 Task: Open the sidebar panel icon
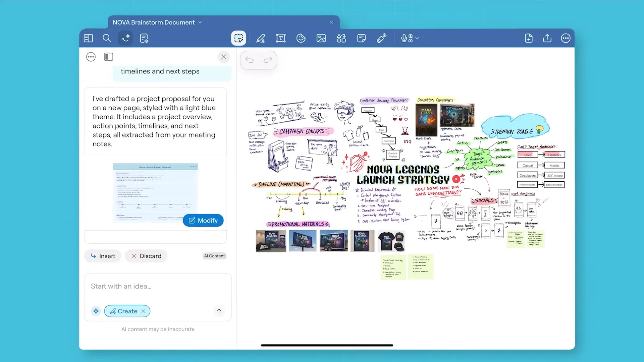(x=88, y=38)
